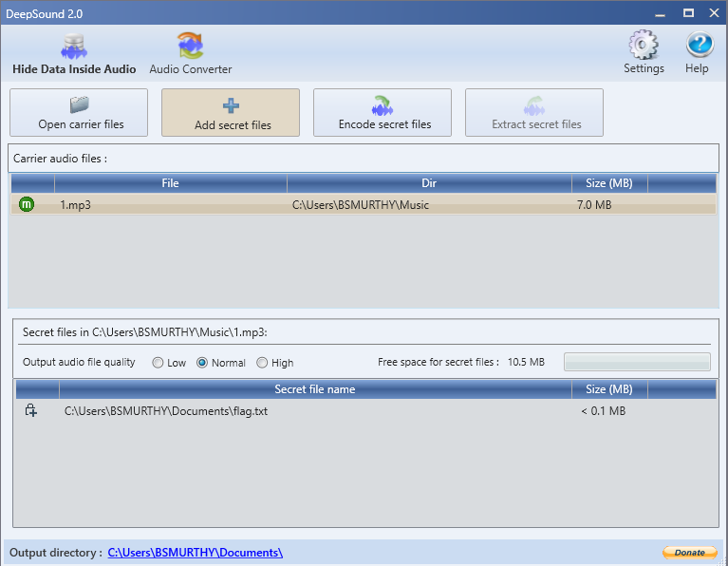Switch to the Audio Converter tab
The image size is (728, 566).
coord(191,54)
